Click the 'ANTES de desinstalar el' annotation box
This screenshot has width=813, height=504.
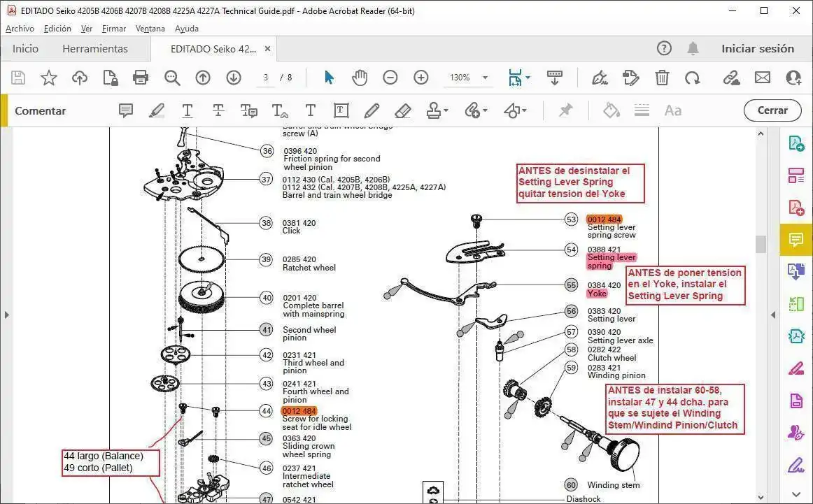(x=580, y=183)
